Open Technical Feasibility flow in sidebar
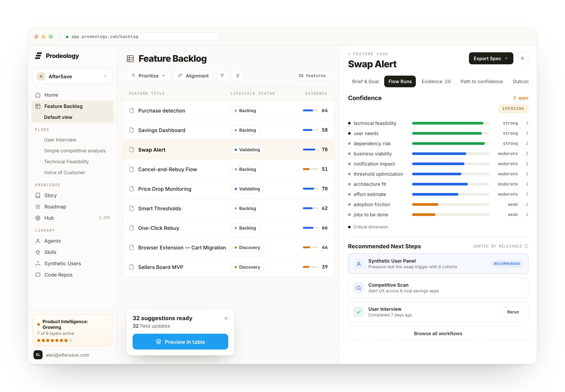 click(66, 162)
